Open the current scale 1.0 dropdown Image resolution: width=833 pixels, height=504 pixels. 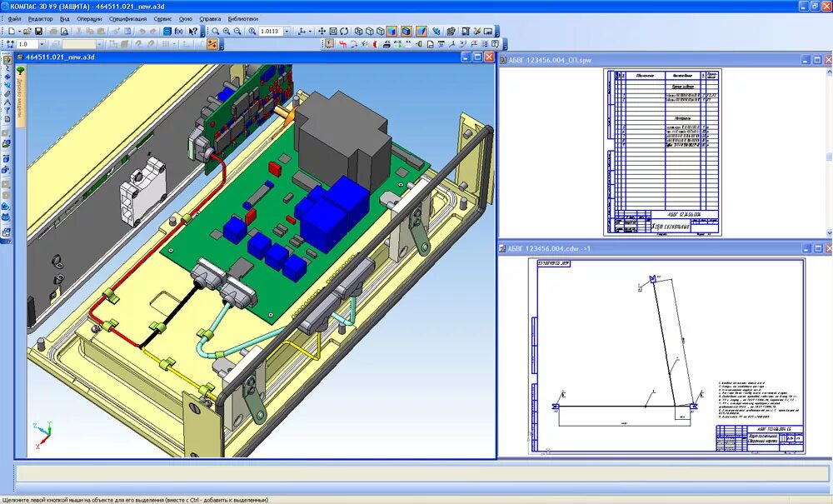42,44
